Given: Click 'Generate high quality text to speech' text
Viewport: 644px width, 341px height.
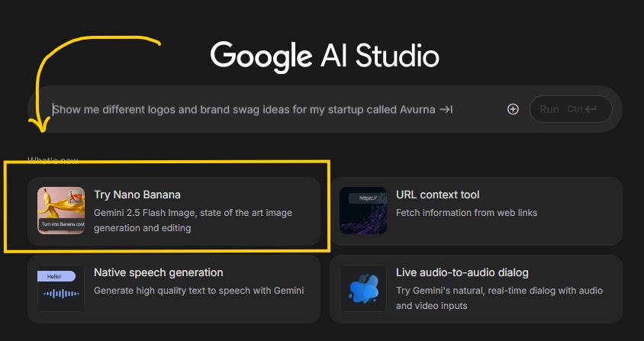Looking at the screenshot, I should pyautogui.click(x=199, y=291).
